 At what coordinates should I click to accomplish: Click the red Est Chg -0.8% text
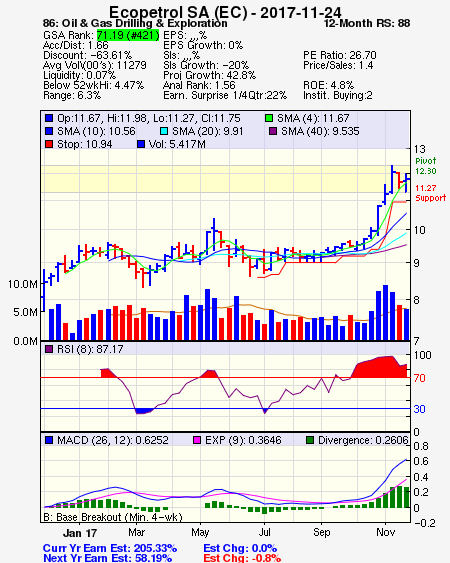(x=242, y=558)
